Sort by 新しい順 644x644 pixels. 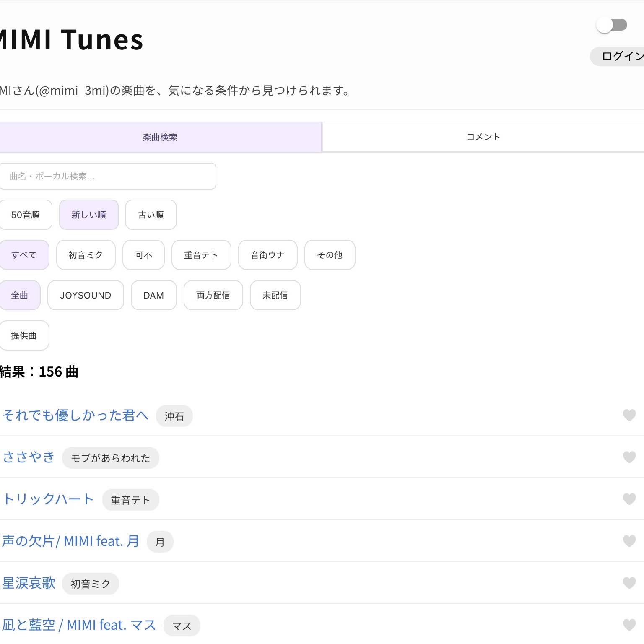click(89, 215)
